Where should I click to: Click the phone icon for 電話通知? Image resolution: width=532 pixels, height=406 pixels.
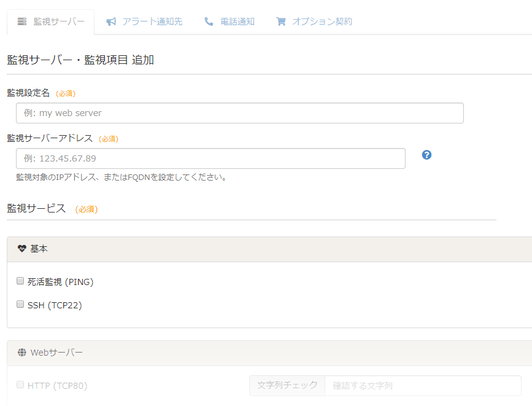click(209, 21)
